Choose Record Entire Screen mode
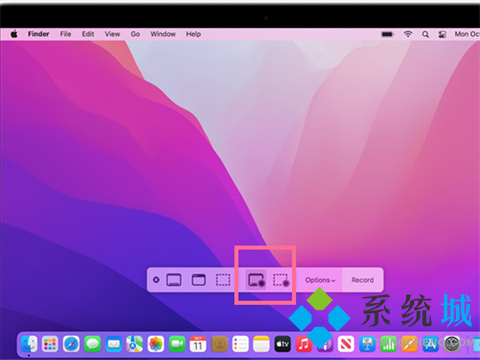The height and width of the screenshot is (360, 480). click(256, 280)
